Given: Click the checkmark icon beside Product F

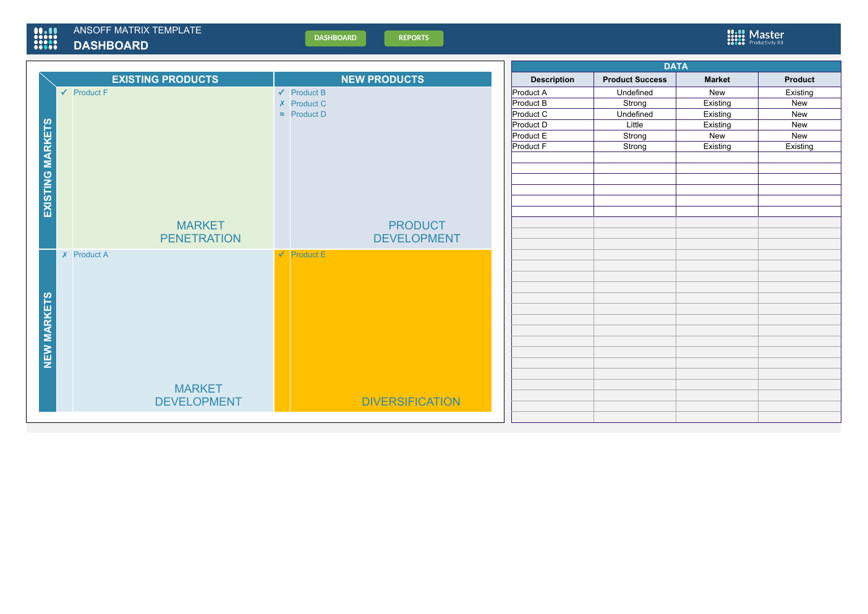Looking at the screenshot, I should point(64,93).
